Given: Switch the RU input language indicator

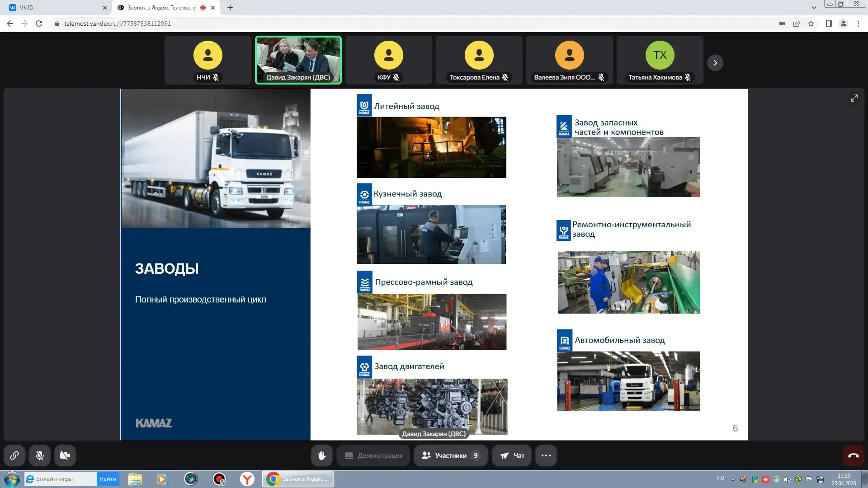Looking at the screenshot, I should (x=721, y=478).
